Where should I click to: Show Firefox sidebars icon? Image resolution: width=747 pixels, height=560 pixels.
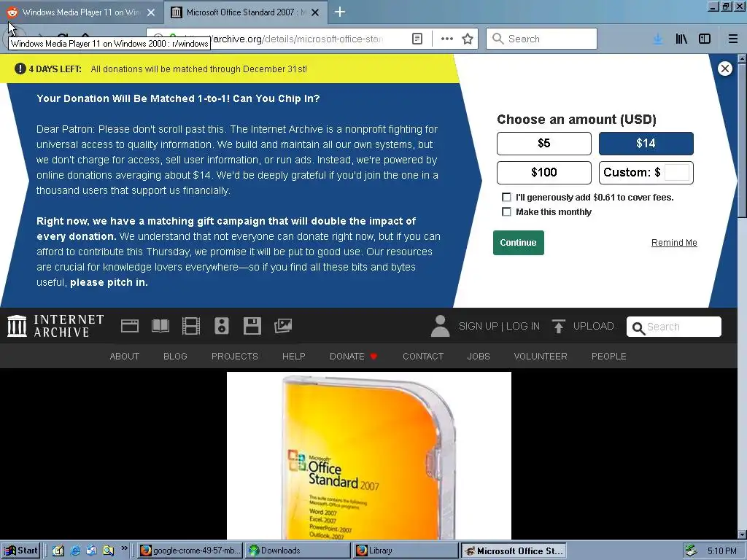click(x=705, y=39)
